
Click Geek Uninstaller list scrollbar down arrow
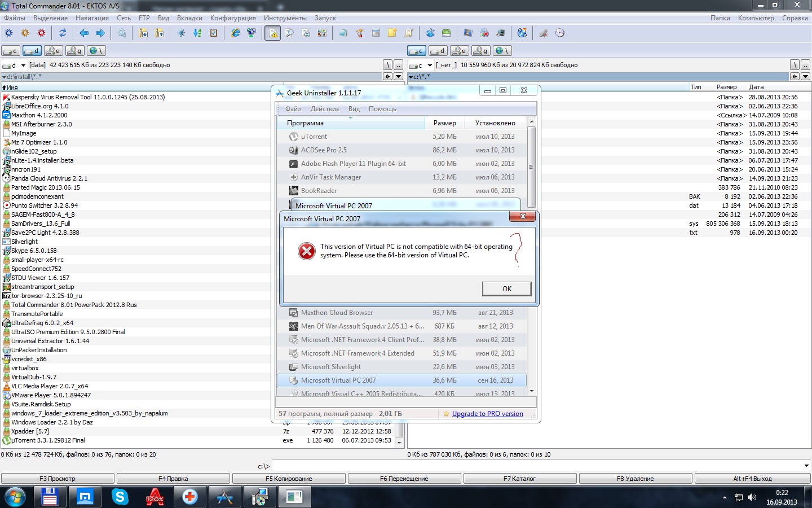(531, 391)
